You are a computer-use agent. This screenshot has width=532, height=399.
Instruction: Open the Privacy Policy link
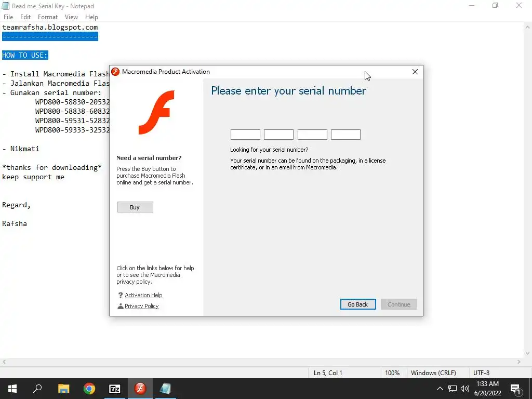[x=141, y=306]
